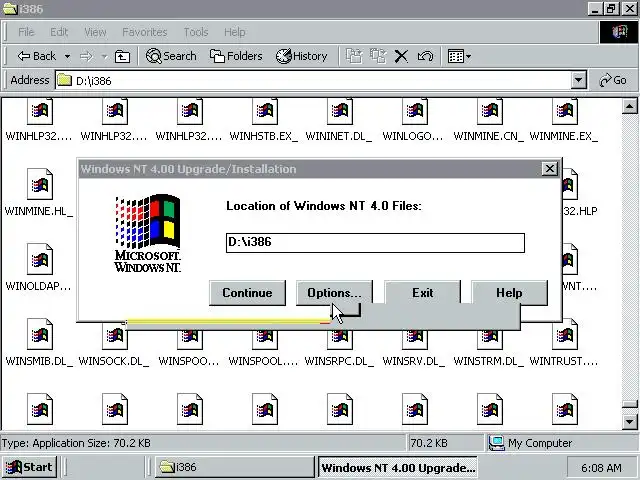Open the WINHSTB.EX_ file icon

[x=264, y=111]
